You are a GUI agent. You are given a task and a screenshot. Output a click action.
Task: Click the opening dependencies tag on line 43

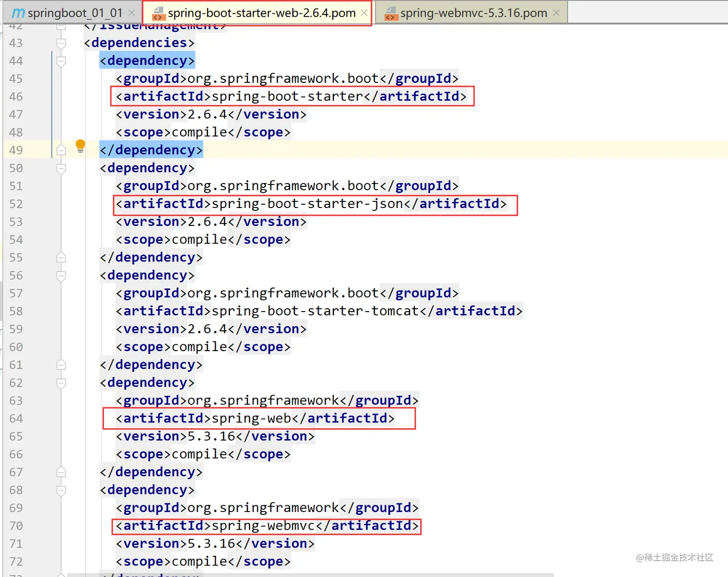pyautogui.click(x=139, y=43)
